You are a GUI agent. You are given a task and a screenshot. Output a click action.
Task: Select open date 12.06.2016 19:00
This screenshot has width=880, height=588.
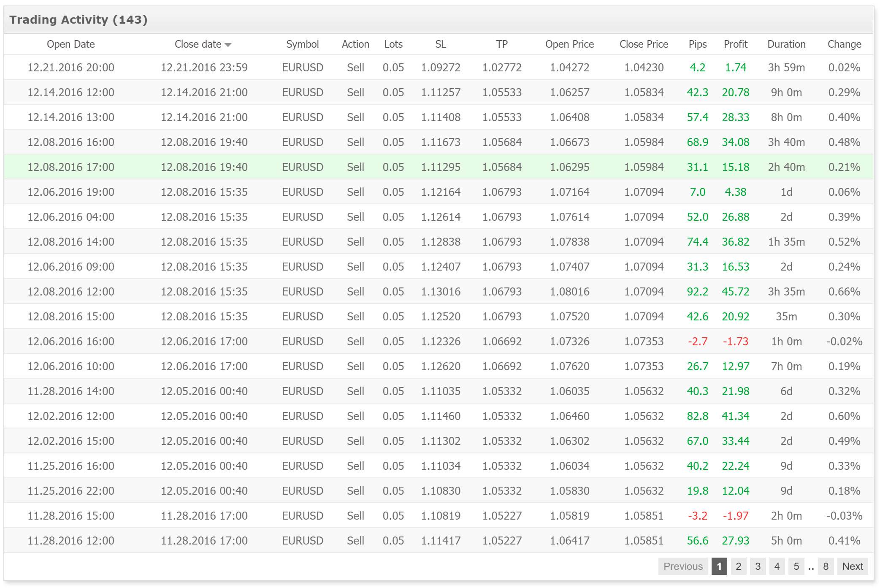(71, 192)
